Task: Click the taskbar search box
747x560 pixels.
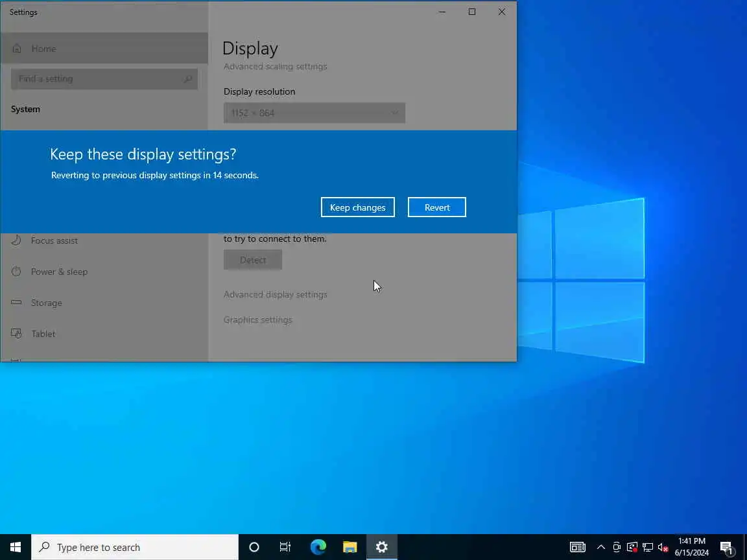Action: coord(135,547)
